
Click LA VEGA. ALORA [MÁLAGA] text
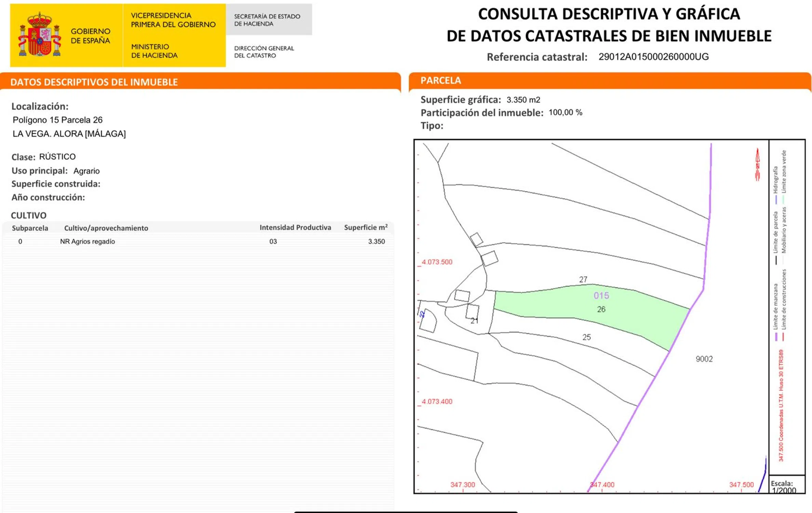(x=69, y=134)
